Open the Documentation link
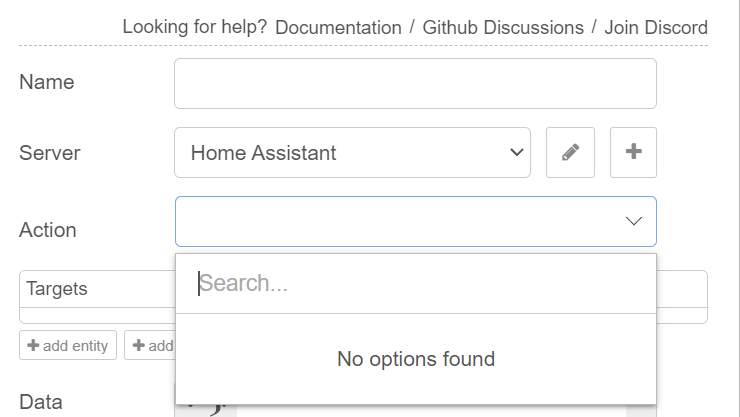Screen dimensions: 740x417 click(338, 27)
